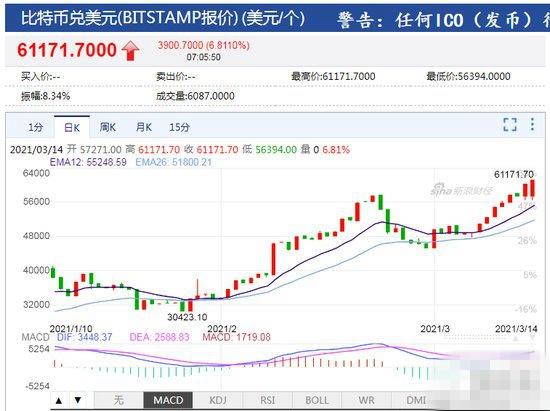
Task: Click the 2021/3/14 axis date label
Action: tap(516, 329)
